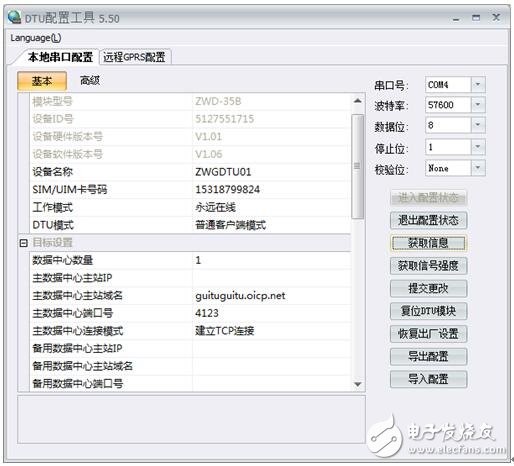Click the 退出配置状态 button
This screenshot has width=514, height=466.
428,220
